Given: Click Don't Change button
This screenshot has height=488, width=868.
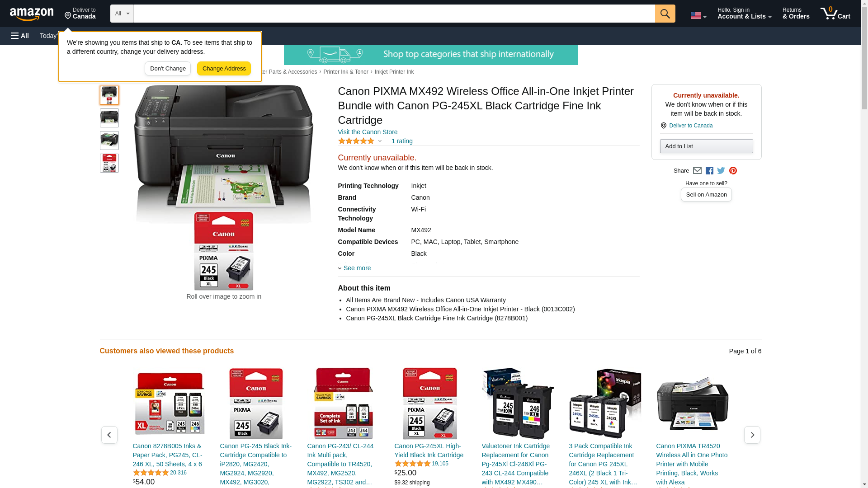Looking at the screenshot, I should coord(168,69).
